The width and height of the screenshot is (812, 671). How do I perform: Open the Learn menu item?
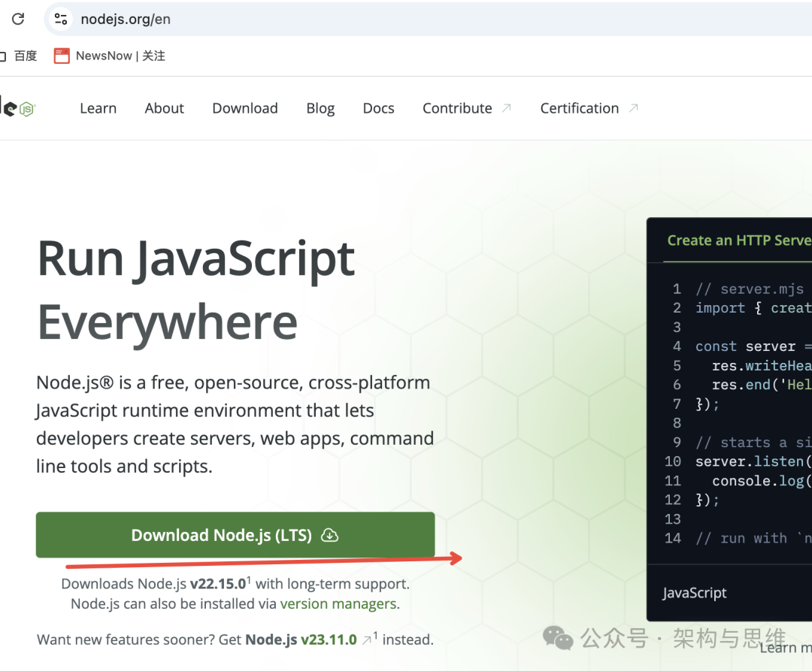point(98,108)
